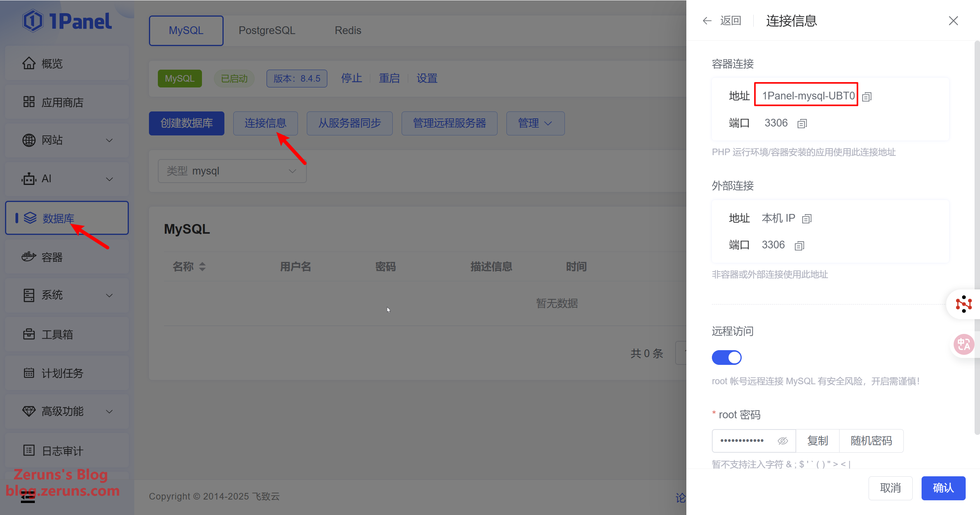980x515 pixels.
Task: Click the 返回 back link
Action: (x=730, y=21)
